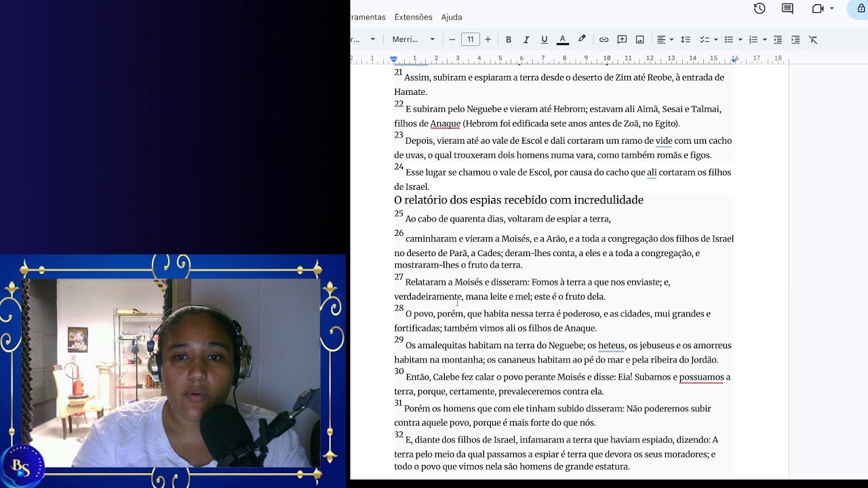Click the text alignment icon
Viewport: 868px width, 488px height.
(x=661, y=39)
